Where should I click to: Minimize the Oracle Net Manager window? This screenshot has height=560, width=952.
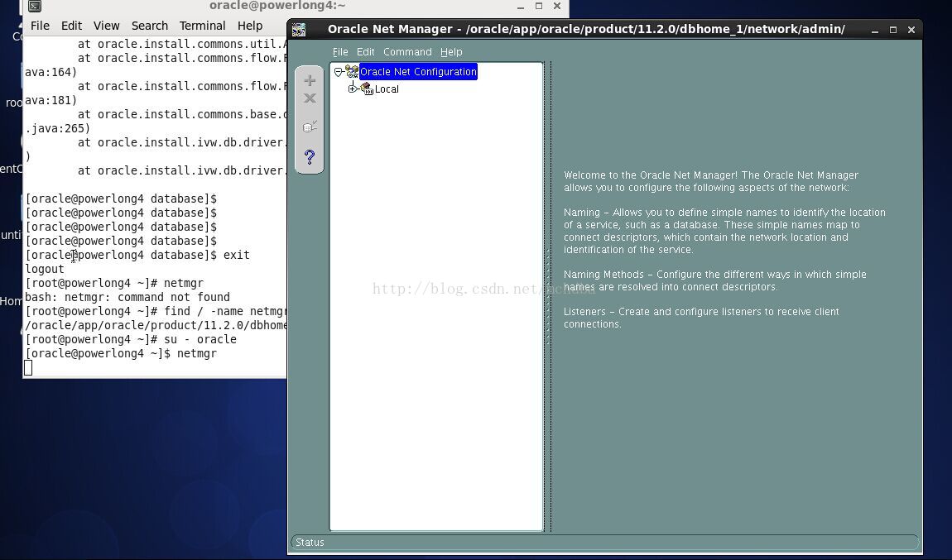(875, 30)
